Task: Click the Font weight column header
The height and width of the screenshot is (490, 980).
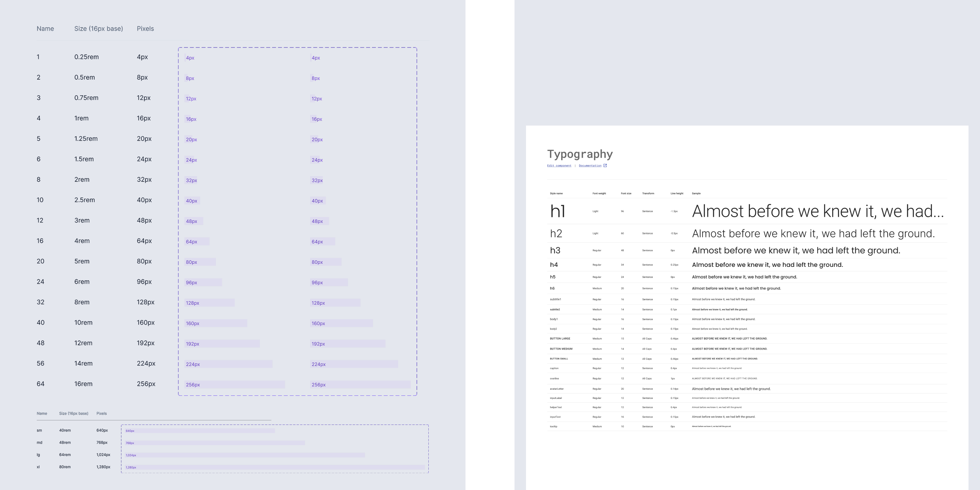Action: click(x=599, y=193)
